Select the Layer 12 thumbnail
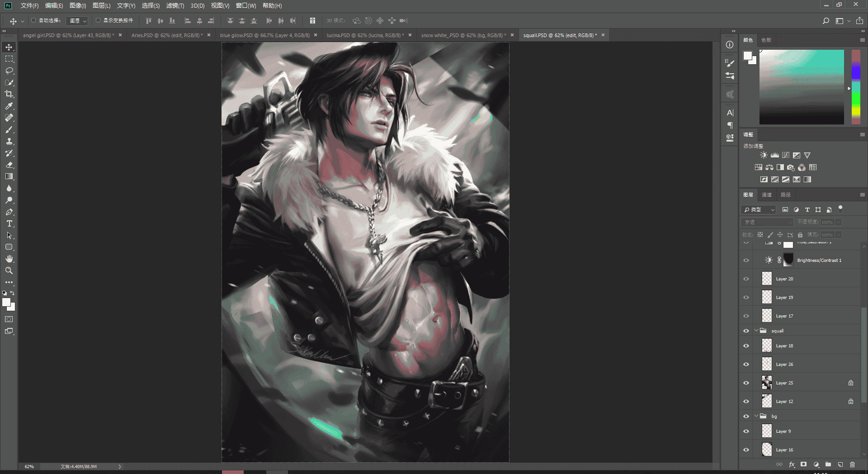868x474 pixels. coord(767,402)
